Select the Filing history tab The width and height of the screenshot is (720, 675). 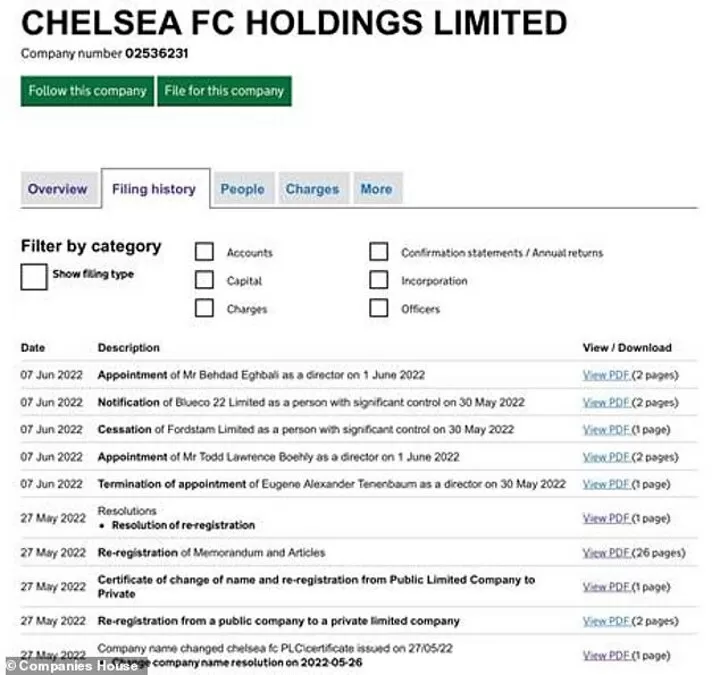coord(154,189)
